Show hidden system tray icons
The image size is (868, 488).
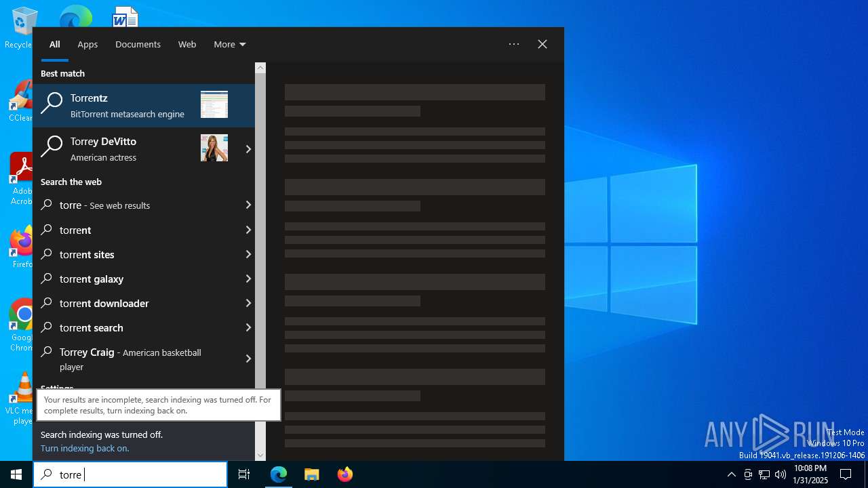(731, 474)
